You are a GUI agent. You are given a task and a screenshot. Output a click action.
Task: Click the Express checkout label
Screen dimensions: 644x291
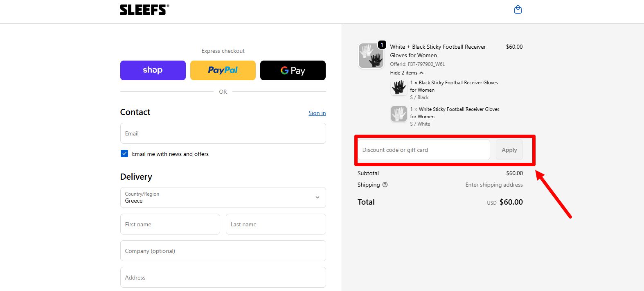tap(223, 51)
